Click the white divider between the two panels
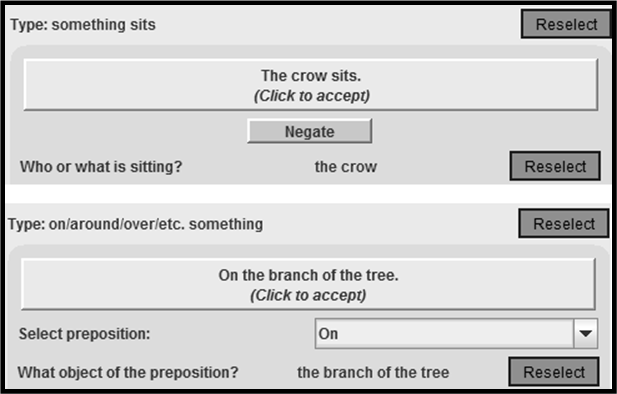 (308, 194)
